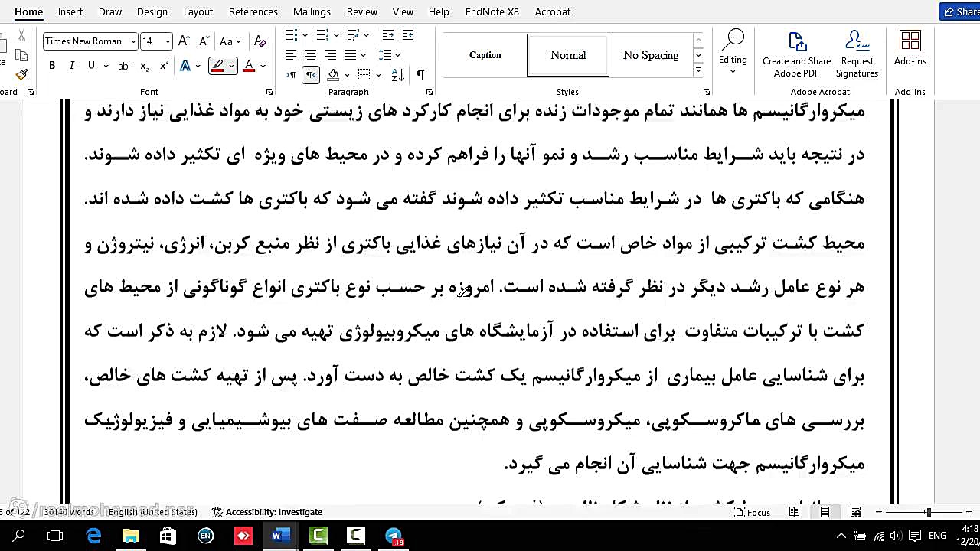
Task: Open the Times New Roman font dropdown
Action: tap(134, 41)
